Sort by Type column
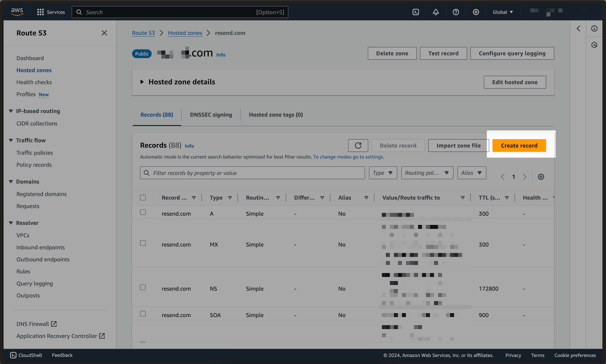The image size is (606, 364). 230,198
